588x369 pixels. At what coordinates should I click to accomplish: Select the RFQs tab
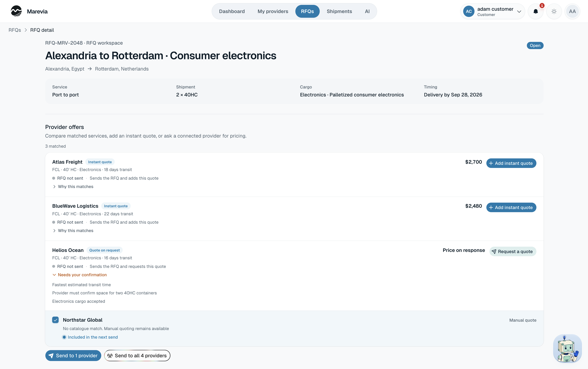pyautogui.click(x=307, y=11)
